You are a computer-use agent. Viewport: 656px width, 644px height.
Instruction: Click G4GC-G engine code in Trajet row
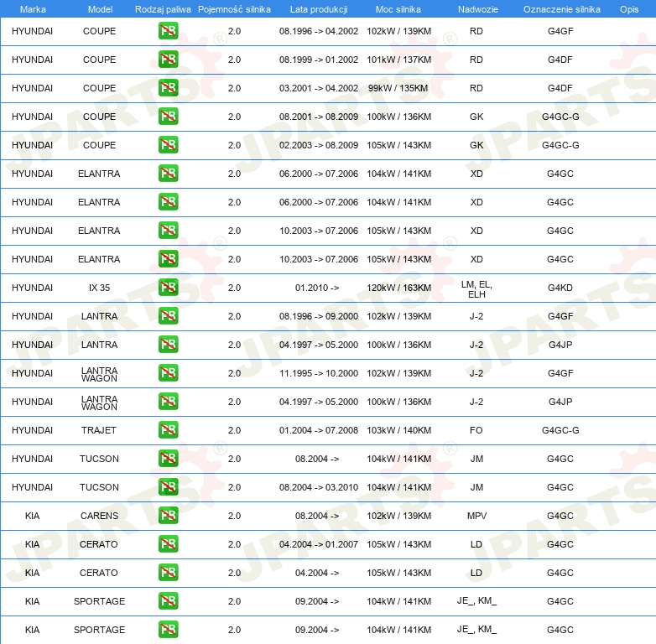(x=560, y=430)
